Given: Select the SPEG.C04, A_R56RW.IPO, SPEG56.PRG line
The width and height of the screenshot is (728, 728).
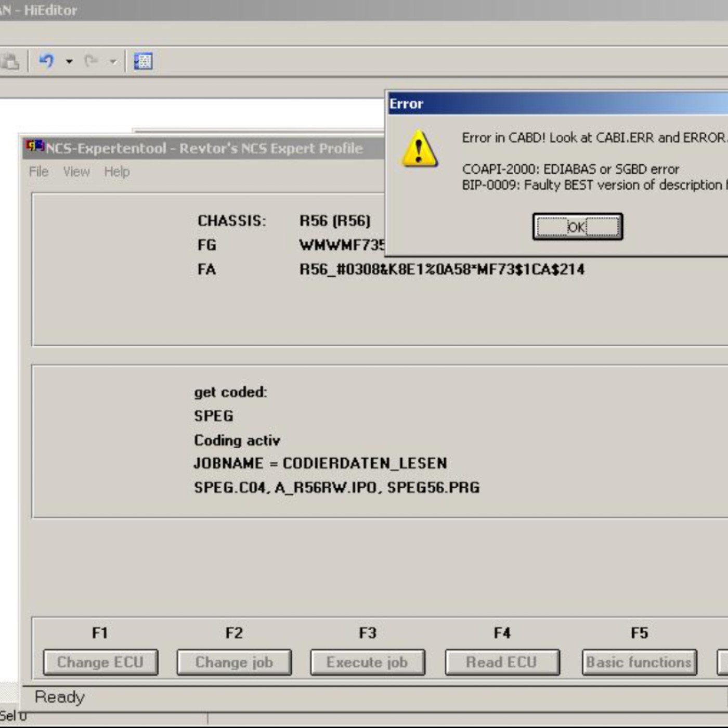Looking at the screenshot, I should (337, 488).
